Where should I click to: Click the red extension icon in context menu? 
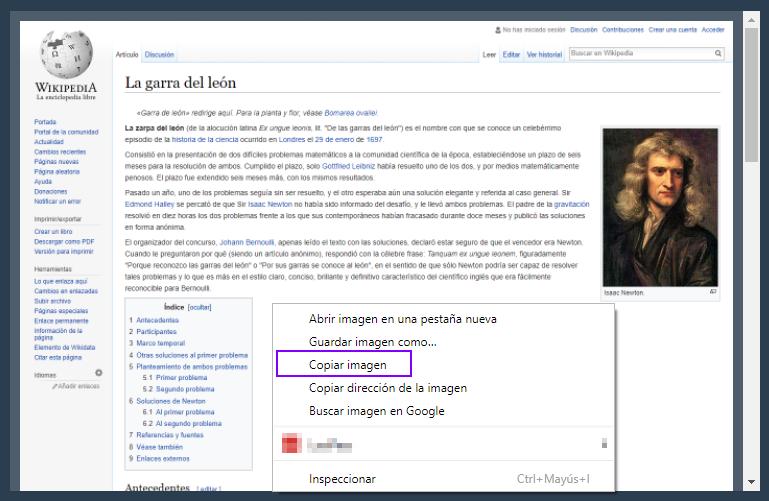[x=291, y=444]
